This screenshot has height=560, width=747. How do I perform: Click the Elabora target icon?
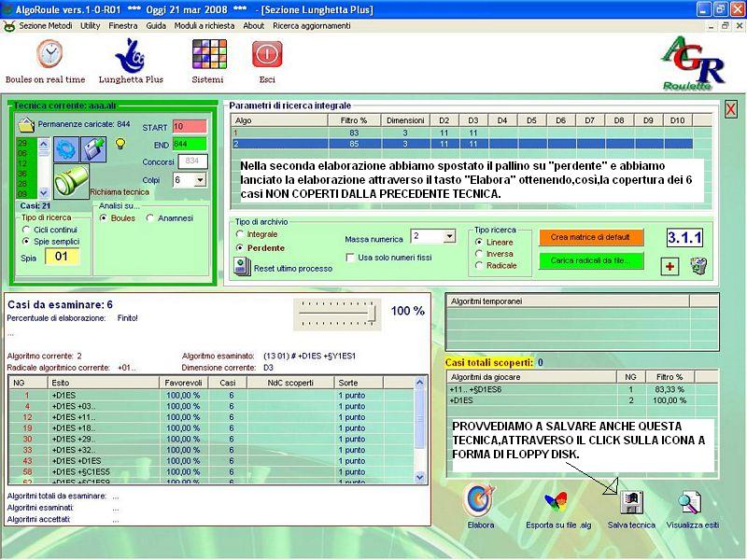pyautogui.click(x=480, y=500)
